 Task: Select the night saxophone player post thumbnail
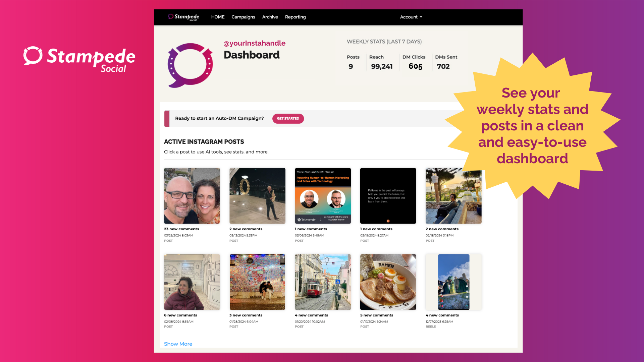coord(257,196)
